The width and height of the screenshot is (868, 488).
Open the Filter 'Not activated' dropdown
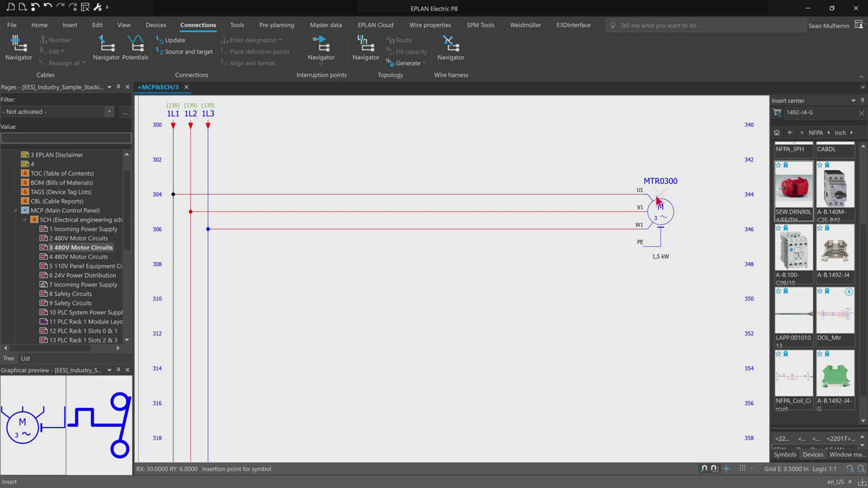[109, 112]
